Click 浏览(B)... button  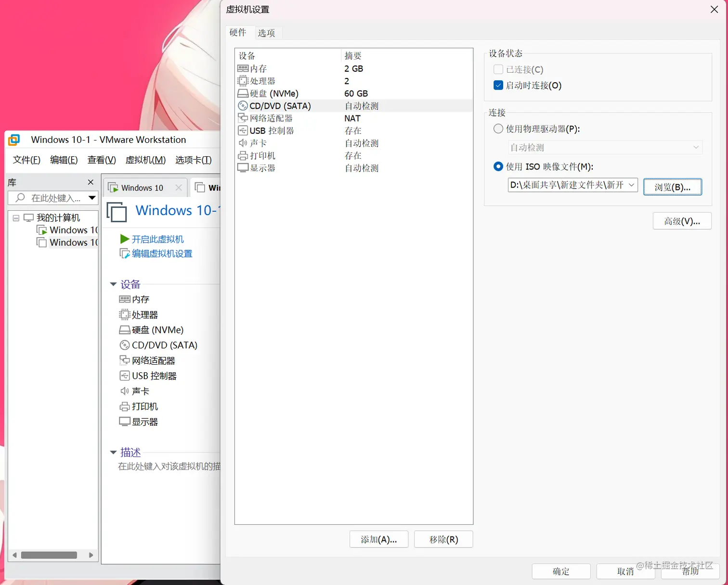[673, 187]
